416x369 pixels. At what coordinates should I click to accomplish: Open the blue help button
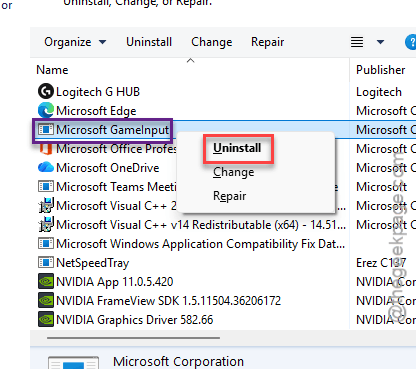pyautogui.click(x=411, y=42)
